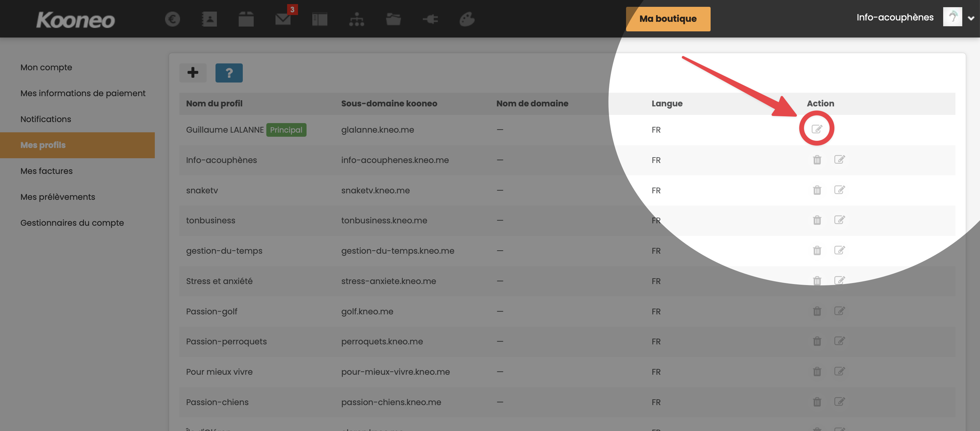Open the contacts address book icon

209,19
